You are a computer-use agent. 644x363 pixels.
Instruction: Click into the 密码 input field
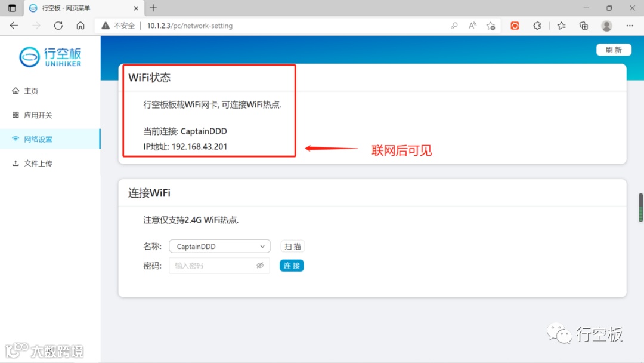pos(219,266)
